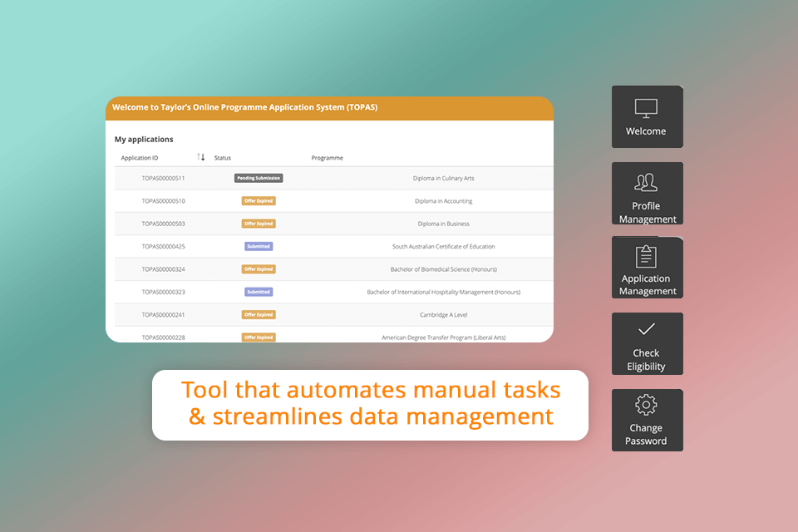798x532 pixels.
Task: Click Offer Expired badge for American Degree Transfer
Action: point(259,337)
